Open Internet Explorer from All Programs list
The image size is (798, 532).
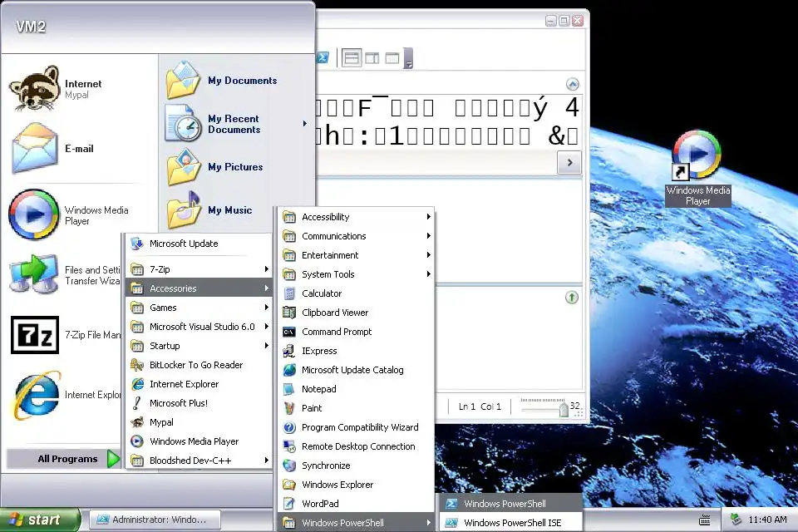(199, 384)
